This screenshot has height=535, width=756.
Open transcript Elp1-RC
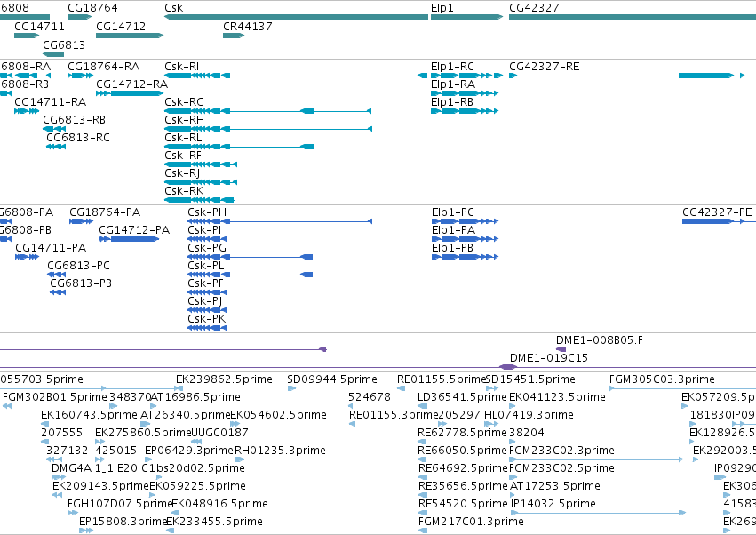click(452, 67)
